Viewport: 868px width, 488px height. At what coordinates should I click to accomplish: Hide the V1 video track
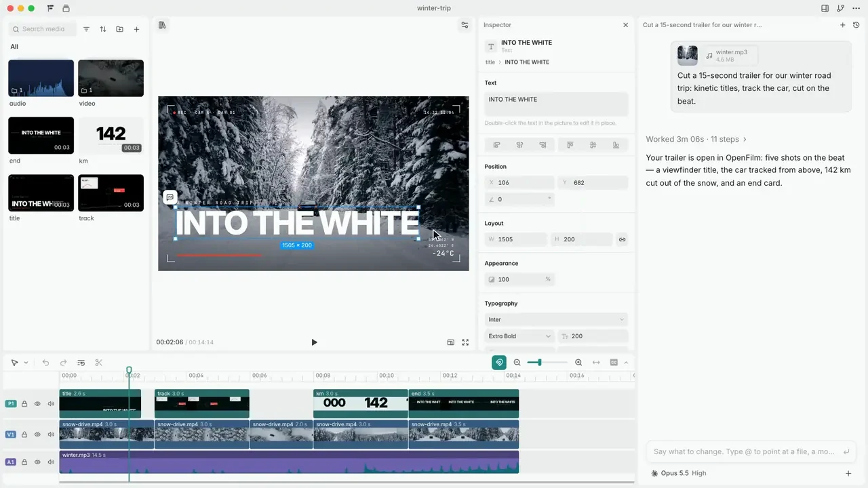coord(37,434)
